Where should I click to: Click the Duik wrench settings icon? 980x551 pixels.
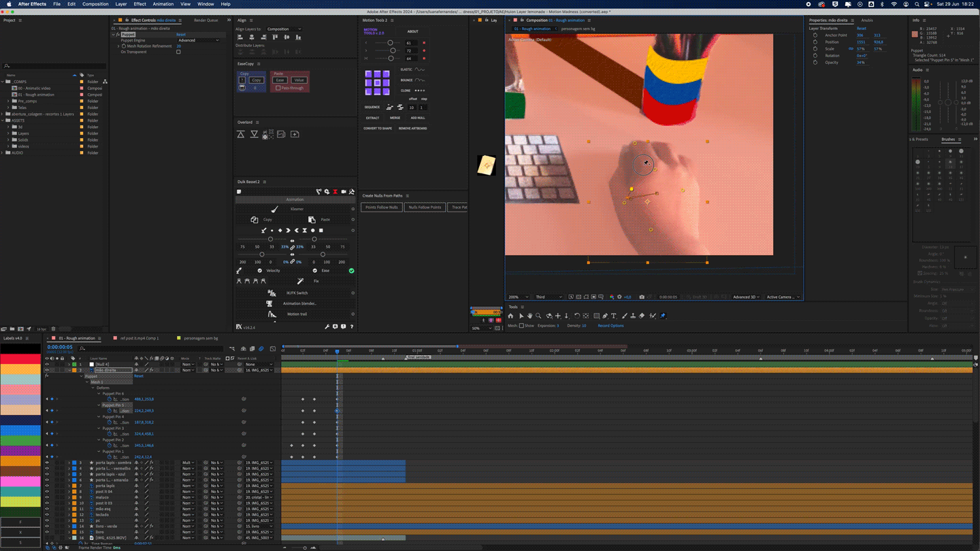click(x=327, y=327)
